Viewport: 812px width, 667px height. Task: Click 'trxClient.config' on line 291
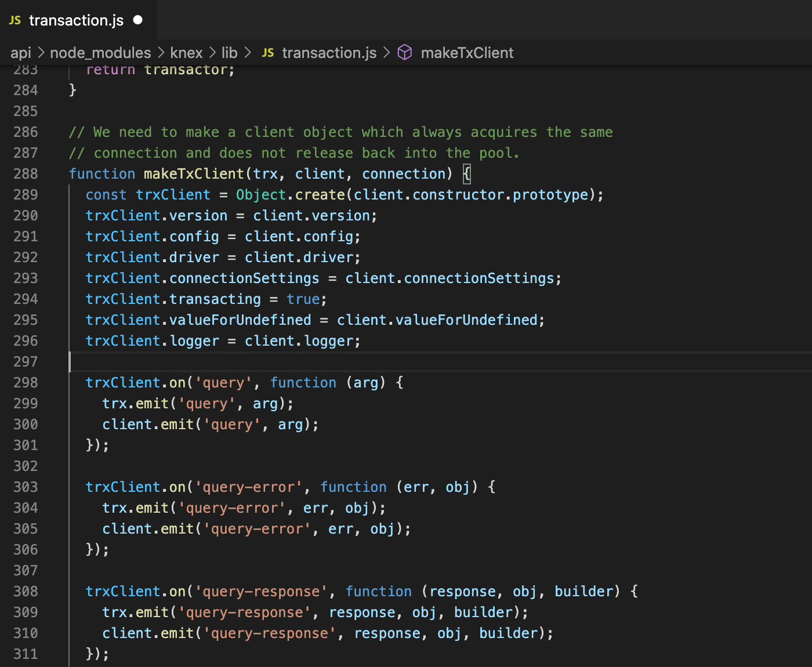(153, 237)
